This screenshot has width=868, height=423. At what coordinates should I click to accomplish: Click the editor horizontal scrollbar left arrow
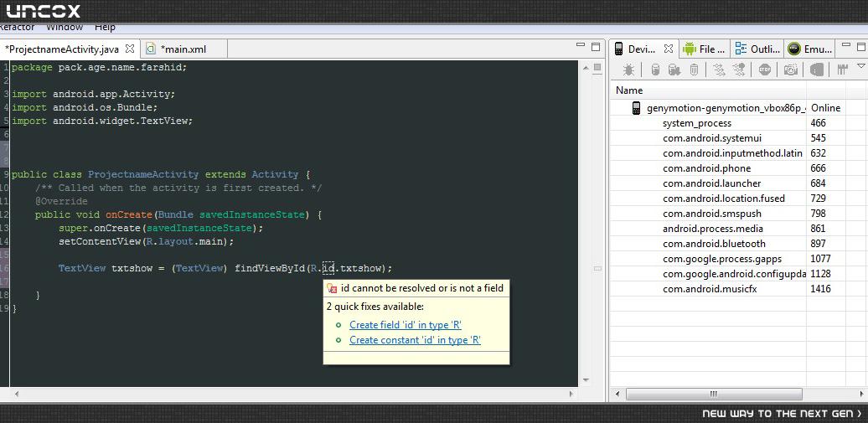click(x=15, y=395)
